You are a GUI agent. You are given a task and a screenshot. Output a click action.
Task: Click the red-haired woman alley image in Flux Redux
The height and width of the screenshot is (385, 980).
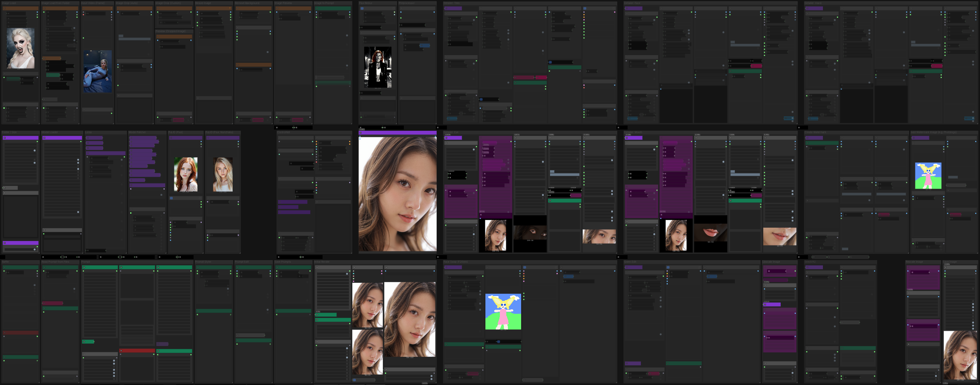[378, 67]
